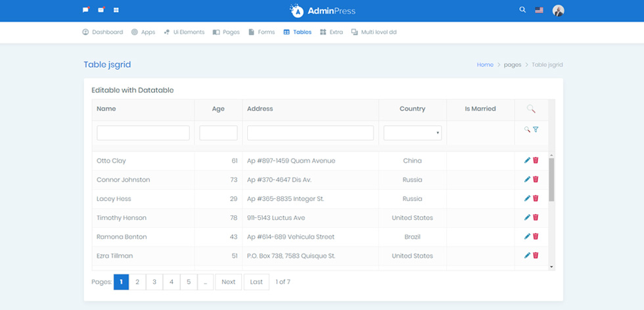
Task: Open the Multi level dd menu
Action: pyautogui.click(x=374, y=32)
